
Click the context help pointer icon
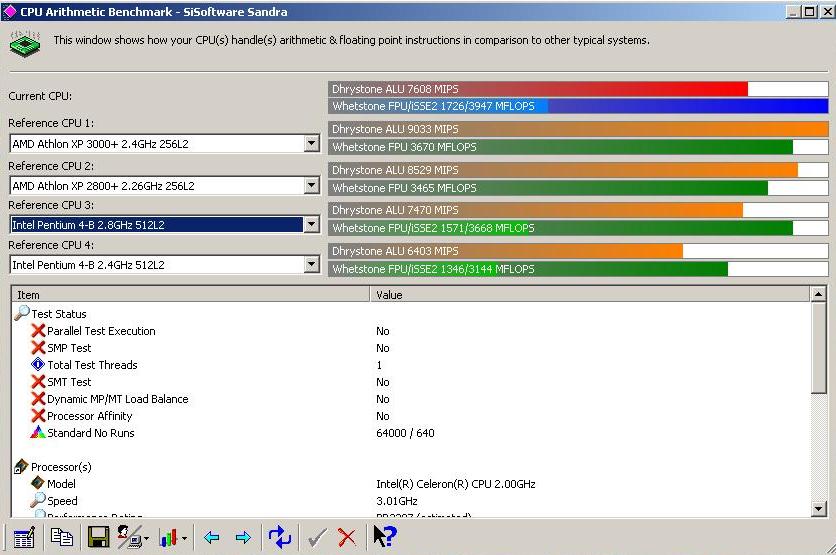385,536
